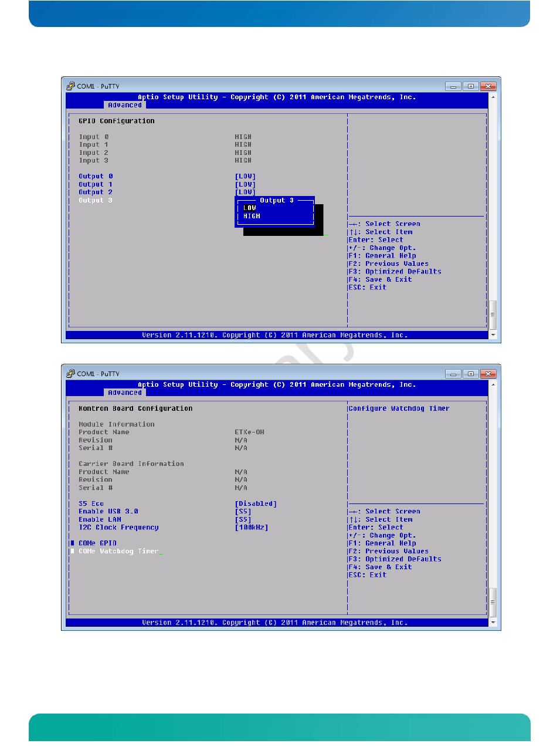The height and width of the screenshot is (747, 560).
Task: Click Configure Watchdog Timer help text
Action: 399,408
